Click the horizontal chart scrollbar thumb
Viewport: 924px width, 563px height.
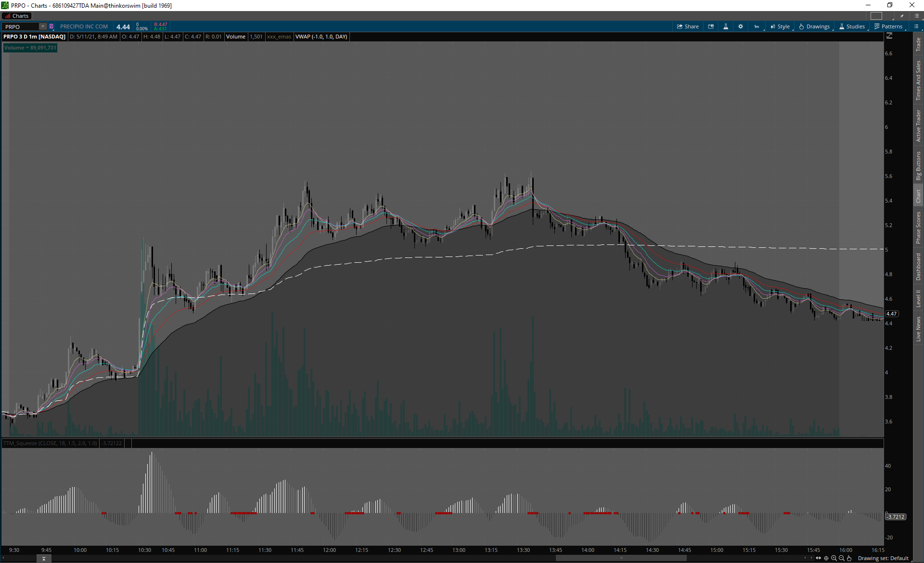click(621, 558)
